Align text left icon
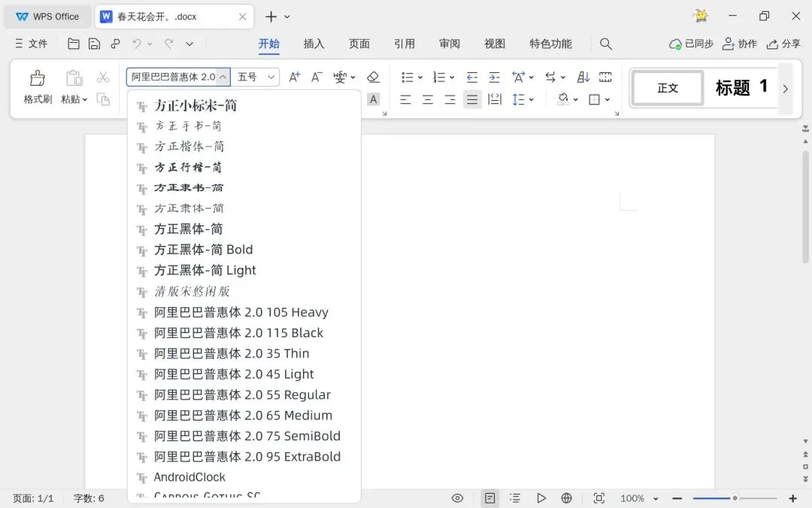This screenshot has width=812, height=508. 405,99
